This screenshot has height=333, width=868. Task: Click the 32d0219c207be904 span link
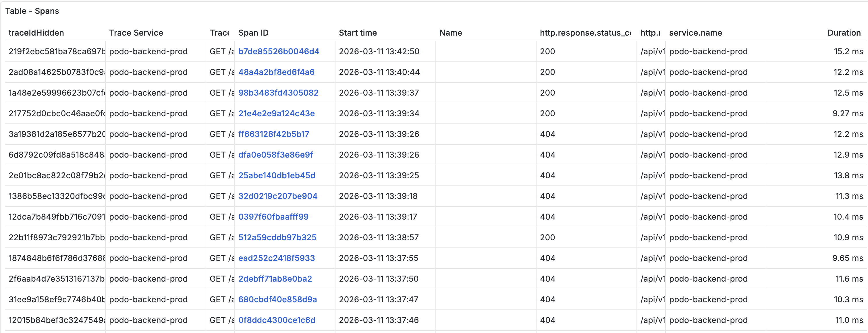coord(278,196)
